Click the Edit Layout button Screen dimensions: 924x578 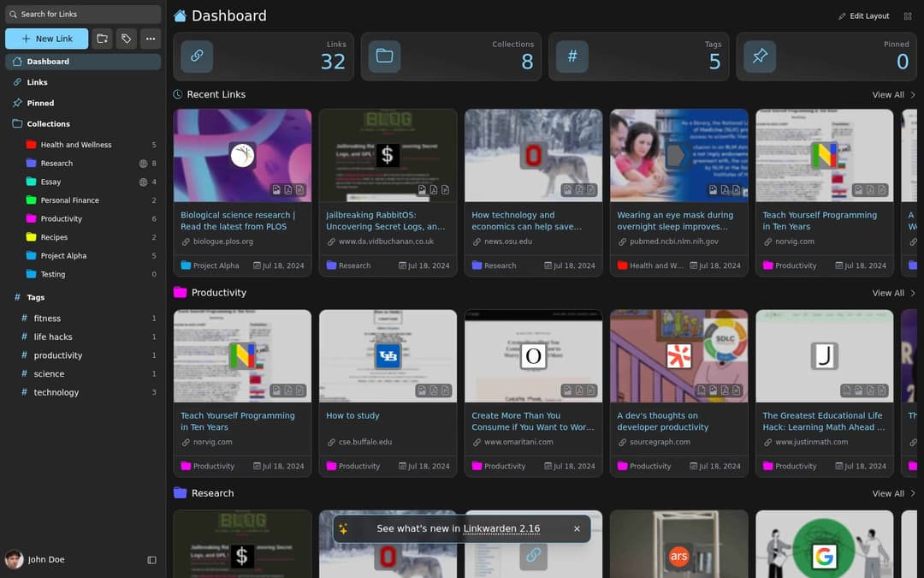point(864,16)
